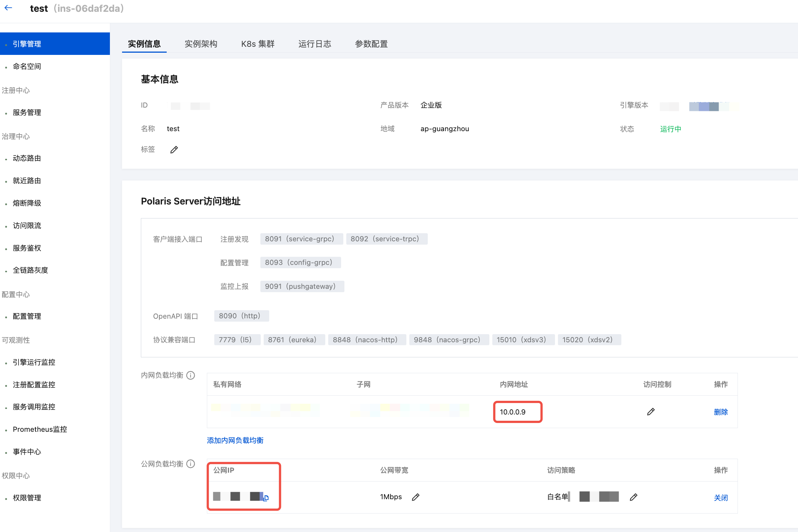Edit the 1Mbps bandwidth setting
This screenshot has height=532, width=798.
click(416, 497)
